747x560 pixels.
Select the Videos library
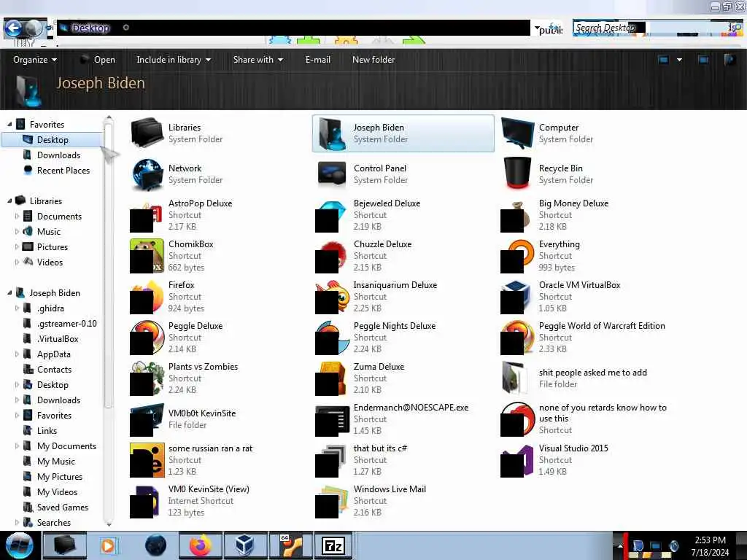tap(50, 262)
